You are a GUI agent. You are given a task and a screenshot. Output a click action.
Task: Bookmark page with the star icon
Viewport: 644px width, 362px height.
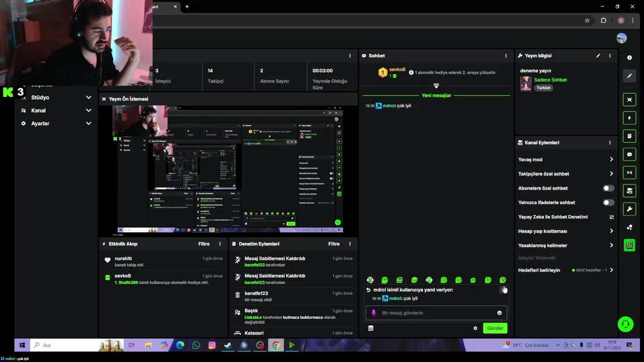[x=587, y=21]
